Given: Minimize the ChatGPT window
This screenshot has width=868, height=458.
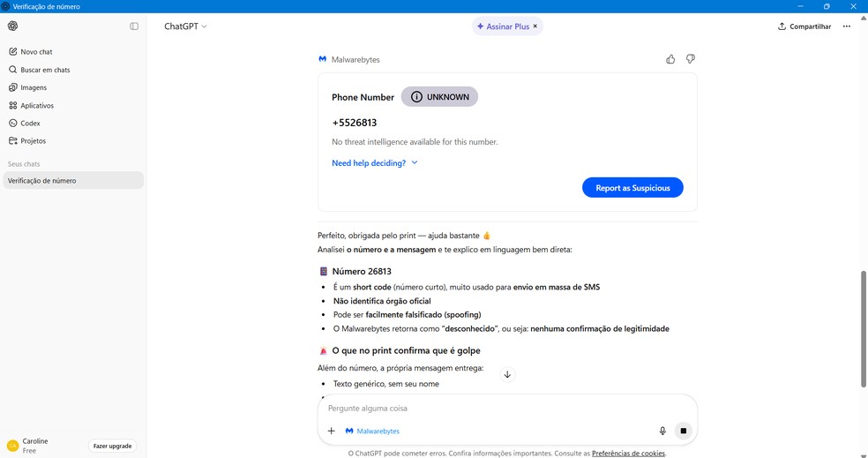Looking at the screenshot, I should (800, 6).
